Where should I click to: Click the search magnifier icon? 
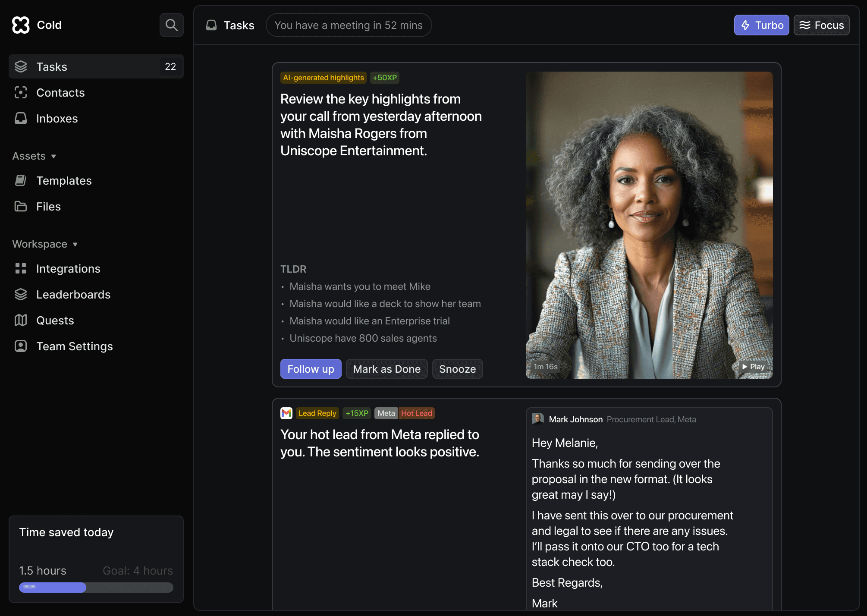(x=171, y=25)
